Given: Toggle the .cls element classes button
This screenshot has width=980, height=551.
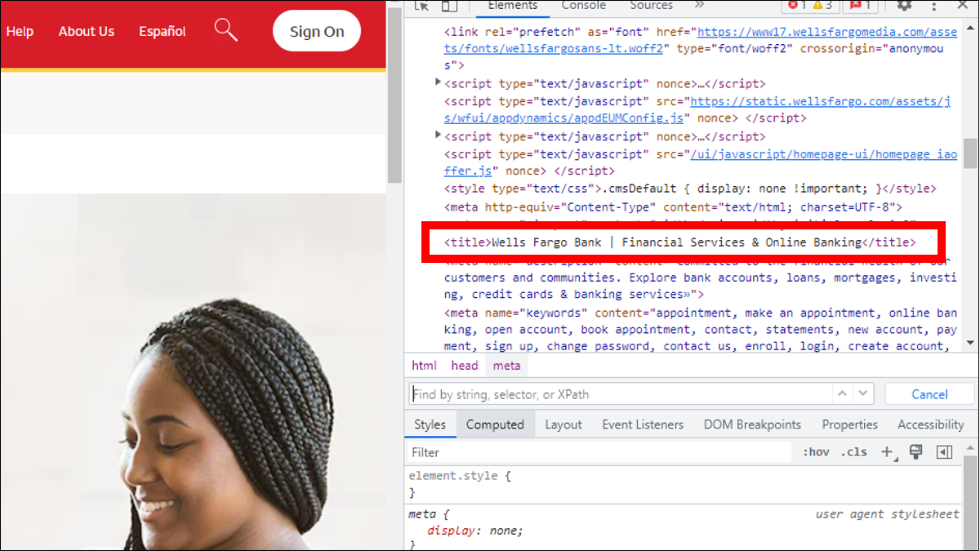Looking at the screenshot, I should 854,451.
